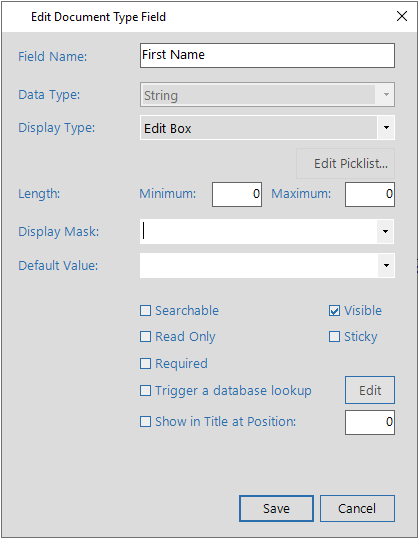Open the Data Type dropdown
Screen dimensions: 418x538
tap(267, 94)
